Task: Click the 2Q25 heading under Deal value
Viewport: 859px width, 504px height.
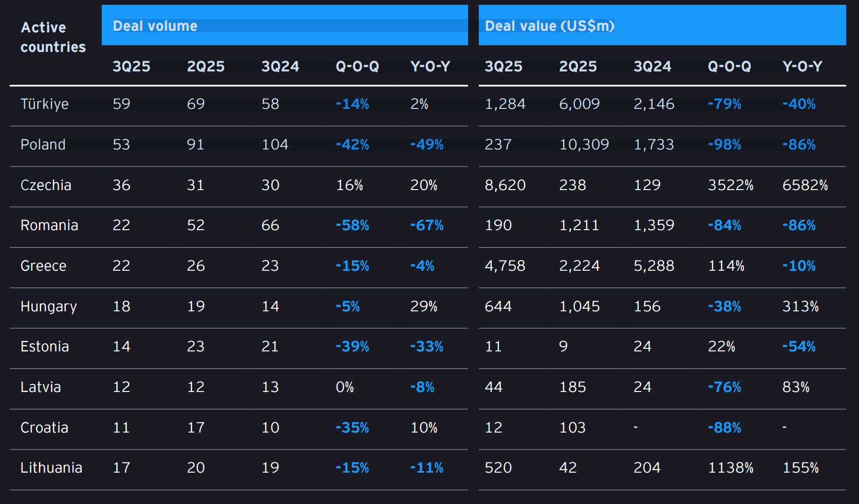Action: (578, 67)
